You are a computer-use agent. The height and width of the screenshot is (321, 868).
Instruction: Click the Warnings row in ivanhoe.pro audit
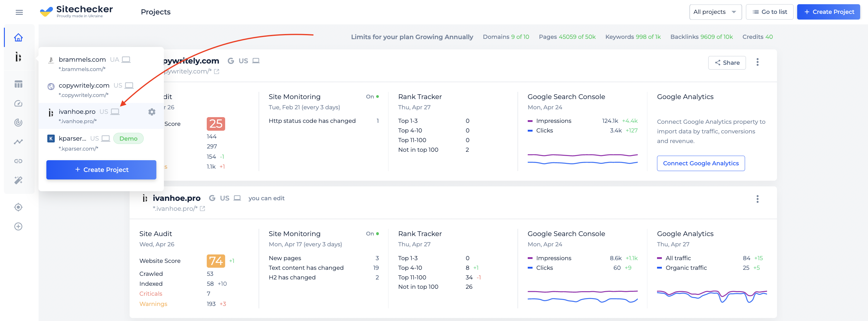click(x=183, y=304)
